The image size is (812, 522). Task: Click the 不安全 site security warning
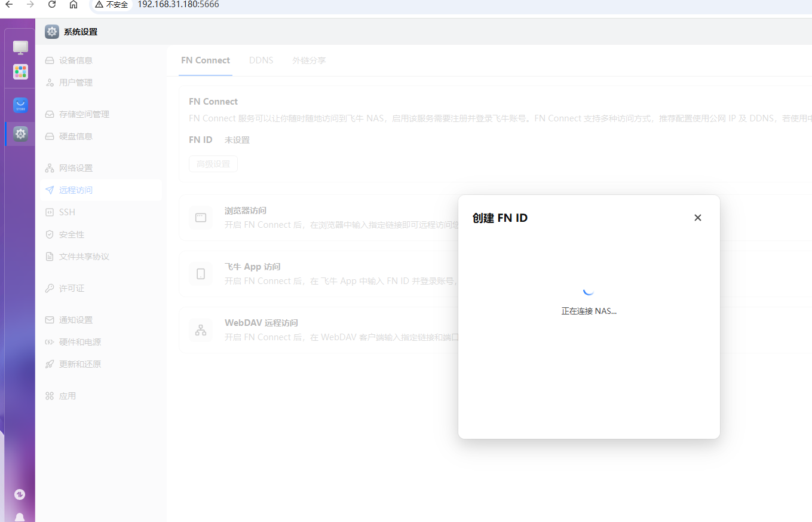112,4
